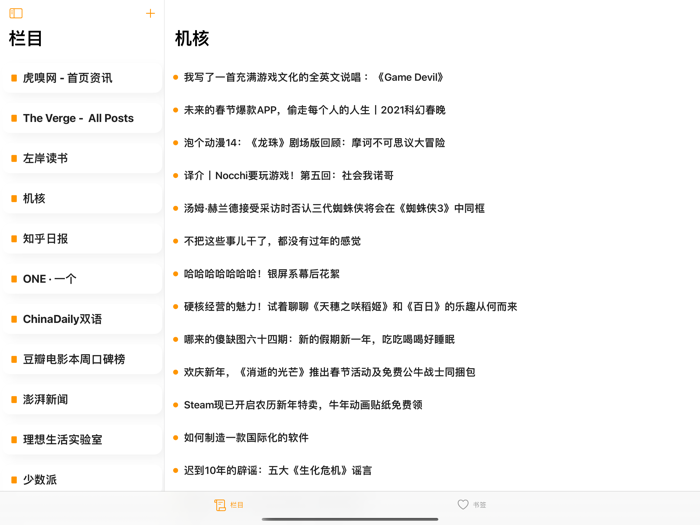Viewport: 700px width, 525px height.
Task: Open 哈哈哈 银屏系幕后花絮 article
Action: tap(256, 274)
